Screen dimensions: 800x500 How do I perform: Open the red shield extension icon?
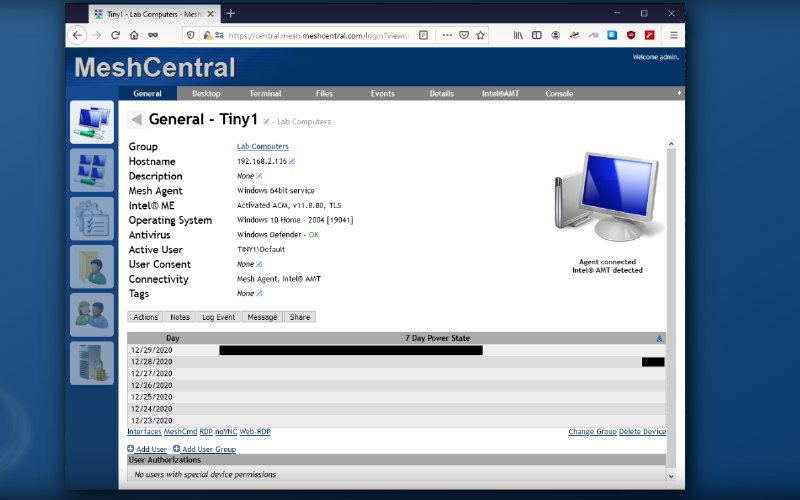[631, 35]
